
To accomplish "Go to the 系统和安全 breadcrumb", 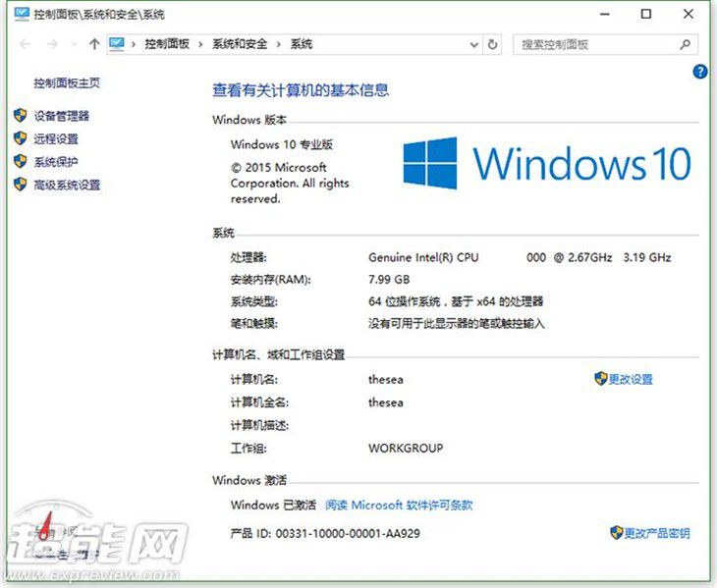I will [239, 44].
